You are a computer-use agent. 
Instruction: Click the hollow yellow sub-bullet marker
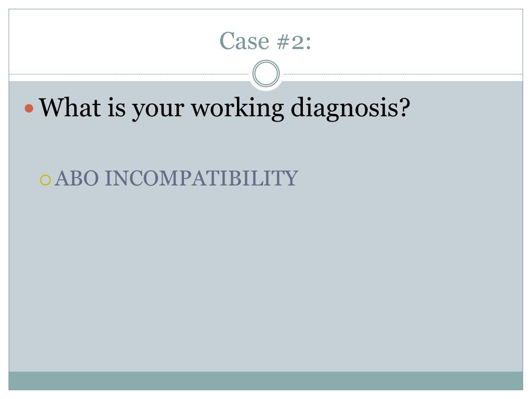(x=45, y=180)
